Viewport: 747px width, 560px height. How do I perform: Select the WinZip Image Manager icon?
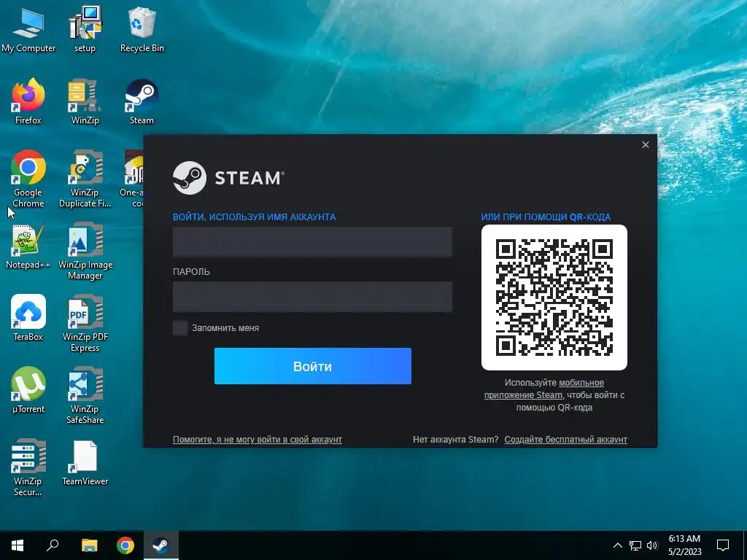[x=85, y=252]
